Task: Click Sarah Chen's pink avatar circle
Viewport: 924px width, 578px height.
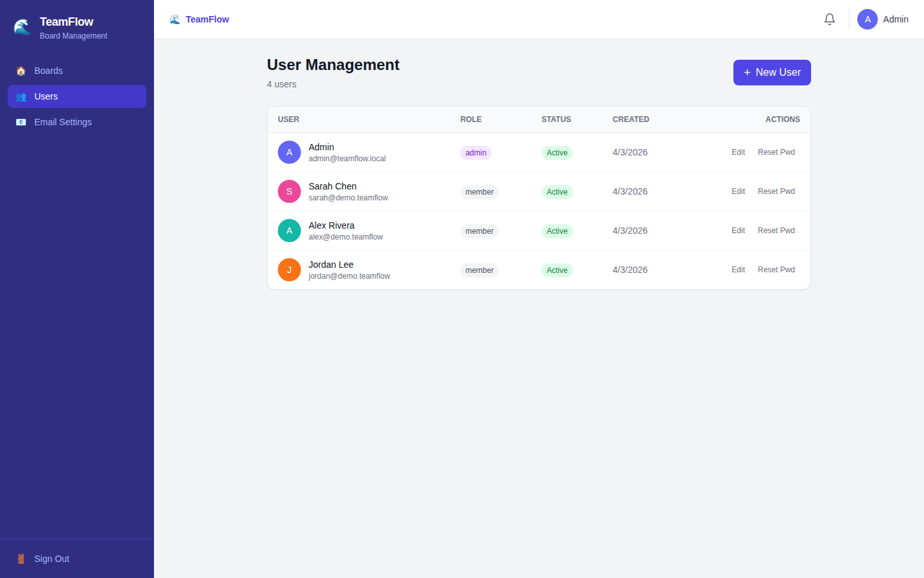Action: [289, 191]
